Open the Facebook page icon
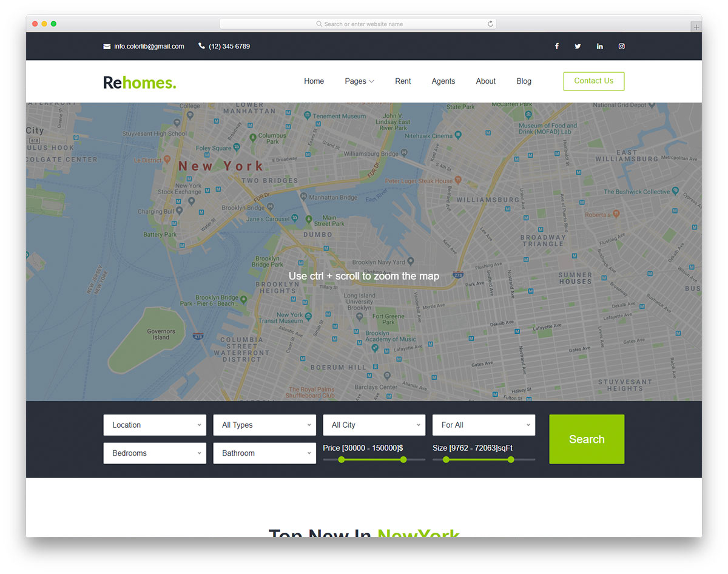 point(556,46)
